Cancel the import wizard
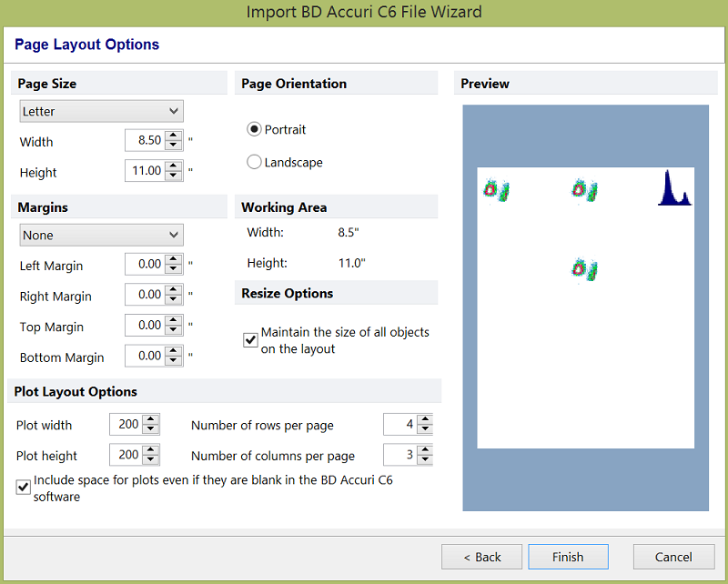 pyautogui.click(x=673, y=557)
